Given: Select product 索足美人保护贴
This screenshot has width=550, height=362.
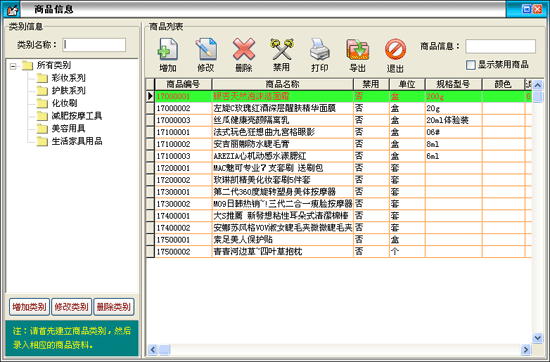Looking at the screenshot, I should pos(243,240).
